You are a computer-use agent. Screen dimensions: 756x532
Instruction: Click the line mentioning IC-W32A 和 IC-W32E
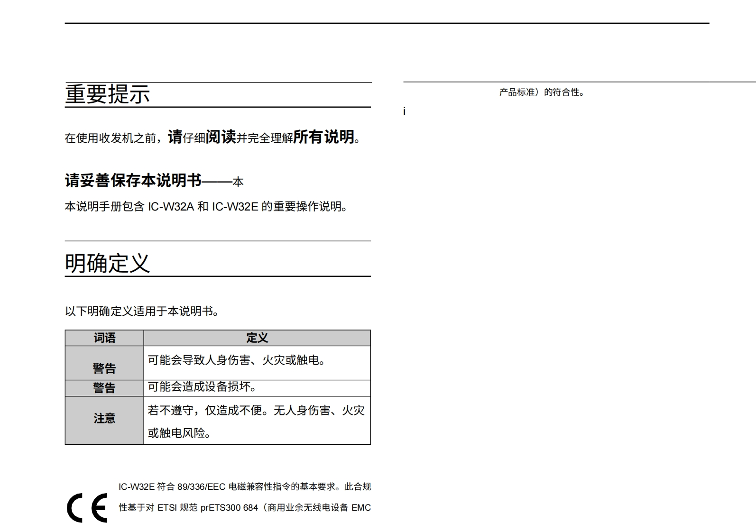click(x=207, y=207)
